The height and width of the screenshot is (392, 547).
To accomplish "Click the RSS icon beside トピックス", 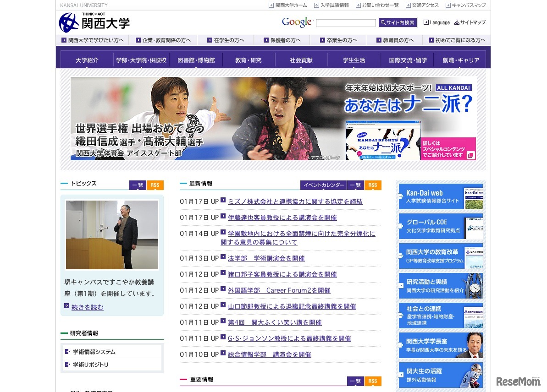I will (x=155, y=185).
